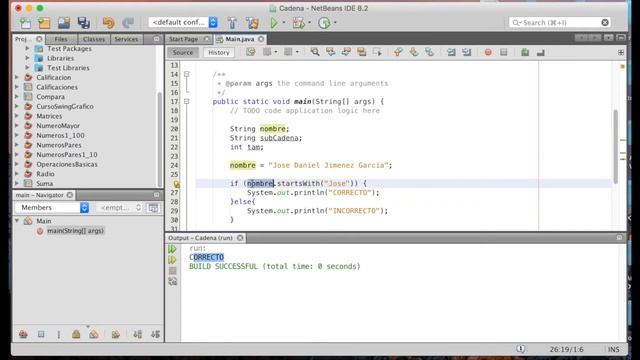Click the Profile Project clock icon
The height and width of the screenshot is (360, 640).
pyautogui.click(x=324, y=23)
